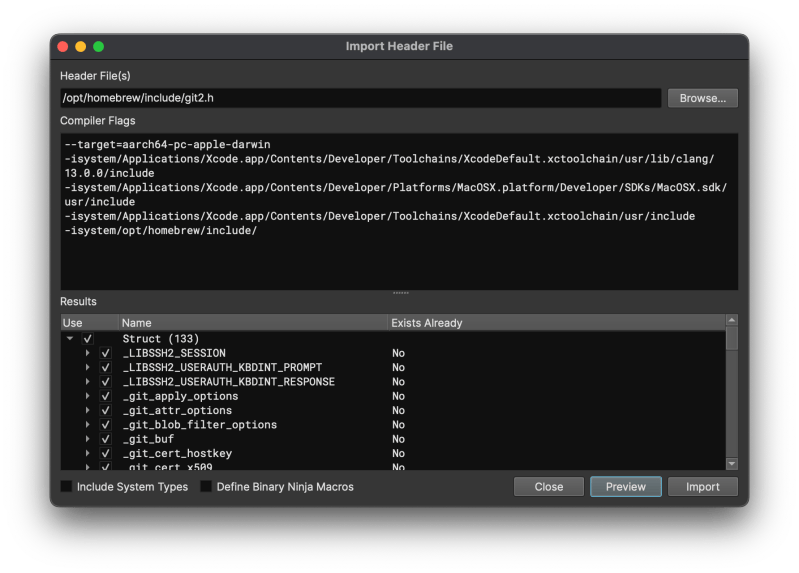Click the splitter handle above Results
799x573 pixels.
[x=401, y=293]
